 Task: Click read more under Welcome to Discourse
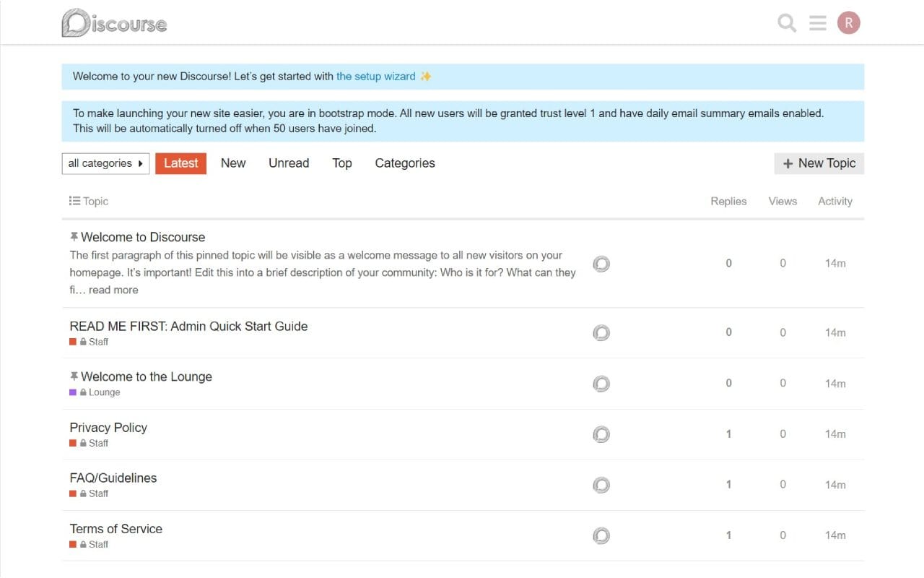click(114, 290)
